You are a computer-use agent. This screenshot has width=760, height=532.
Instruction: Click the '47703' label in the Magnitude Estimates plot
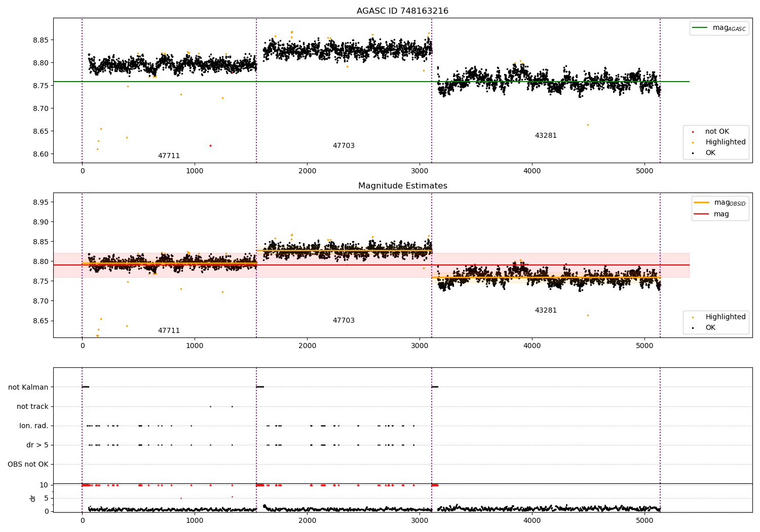point(344,320)
